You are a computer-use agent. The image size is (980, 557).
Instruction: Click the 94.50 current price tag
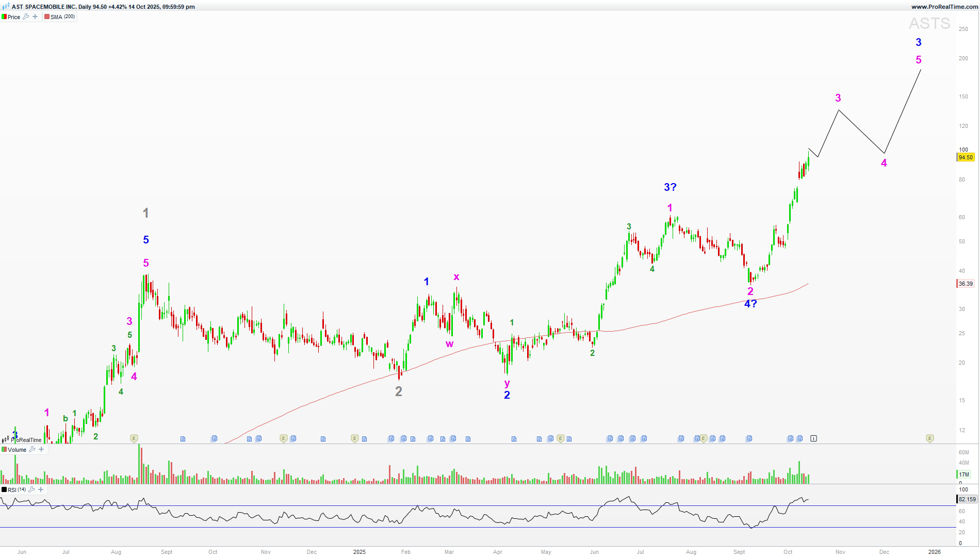tap(966, 157)
